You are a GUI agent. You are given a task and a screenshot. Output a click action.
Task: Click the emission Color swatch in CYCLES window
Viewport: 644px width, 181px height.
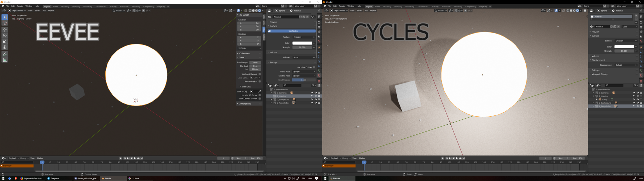pos(624,47)
